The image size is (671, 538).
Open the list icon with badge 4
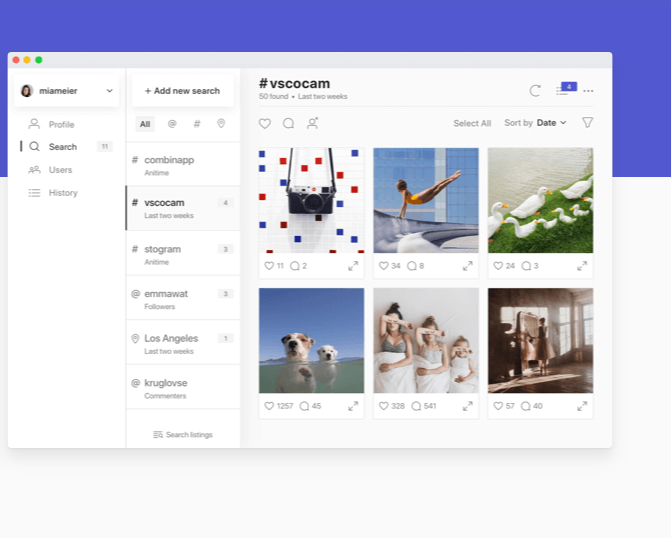point(563,91)
